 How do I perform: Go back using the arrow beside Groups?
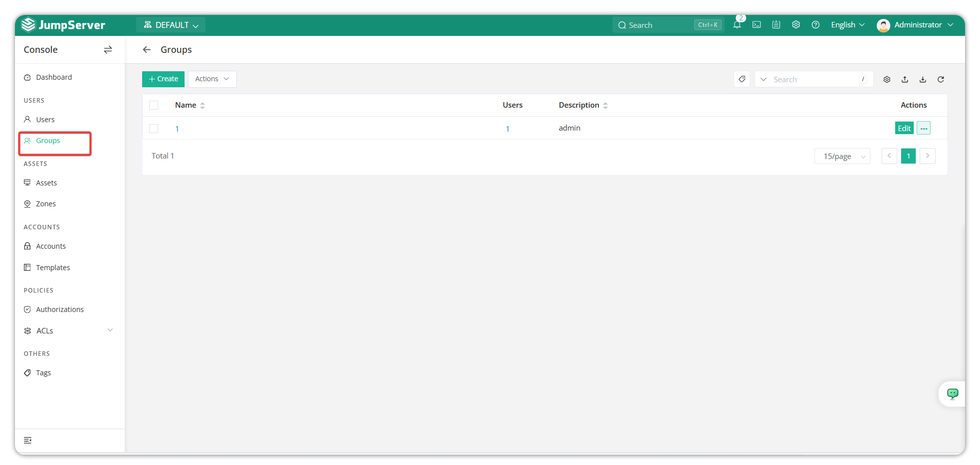(147, 49)
